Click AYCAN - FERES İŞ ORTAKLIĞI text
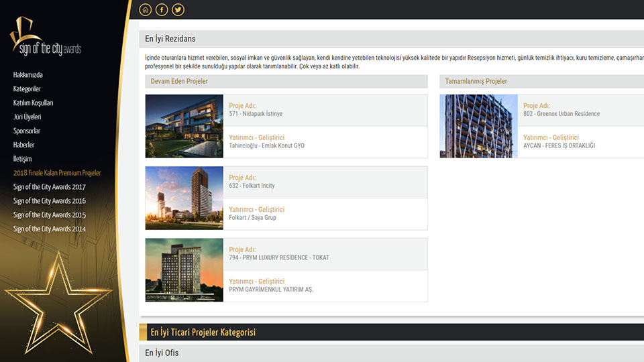Screen dimensions: 644x362 (x=559, y=145)
